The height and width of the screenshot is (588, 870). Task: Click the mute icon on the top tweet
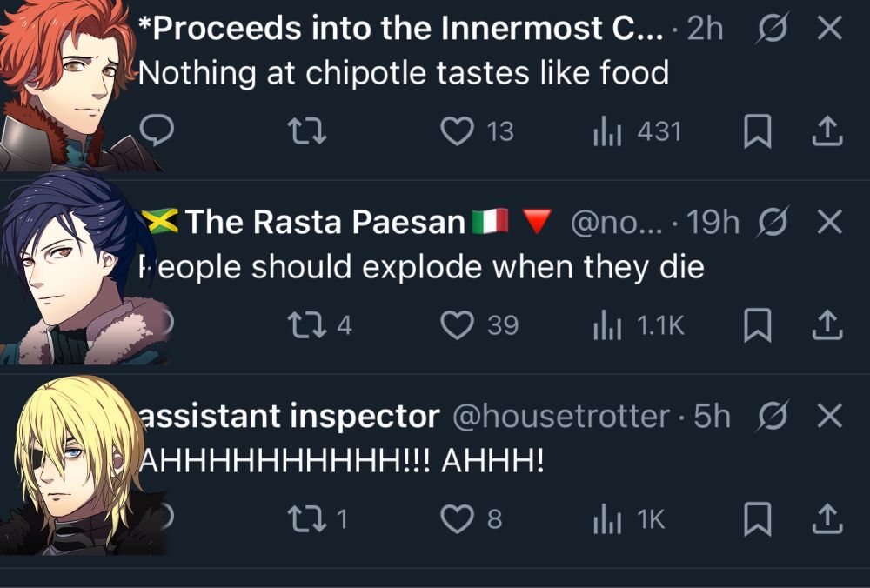pos(773,28)
